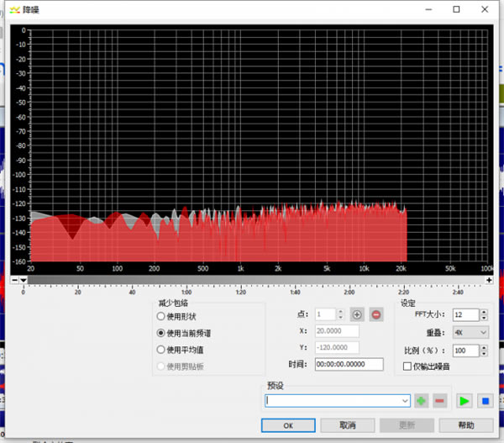
Task: Select the 使用形状 radio option
Action: pos(160,316)
